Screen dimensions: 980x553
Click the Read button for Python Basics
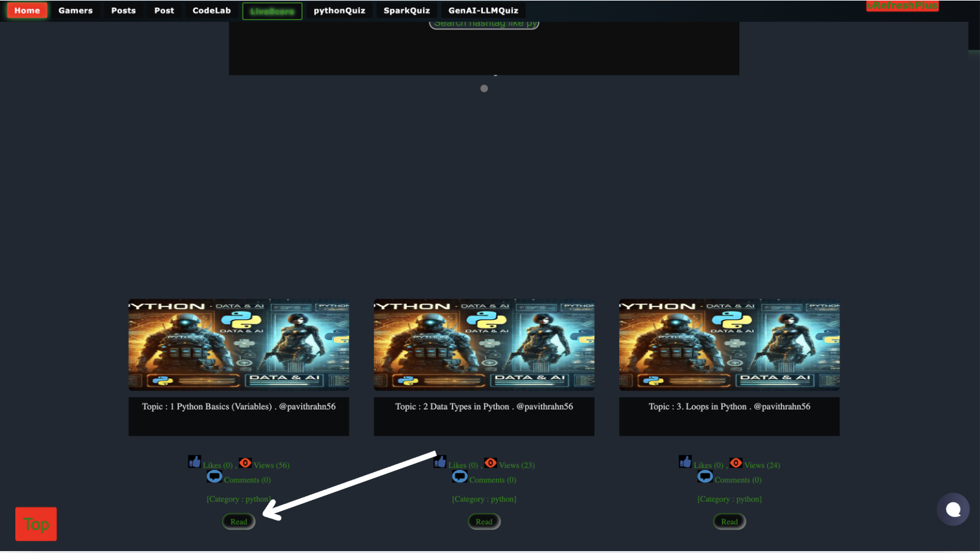239,522
